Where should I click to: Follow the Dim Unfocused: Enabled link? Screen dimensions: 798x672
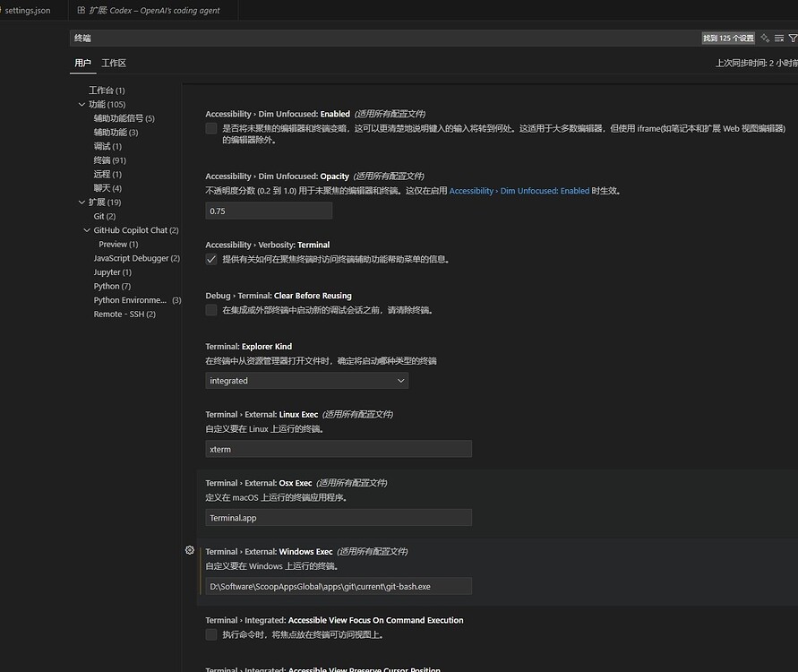(519, 191)
